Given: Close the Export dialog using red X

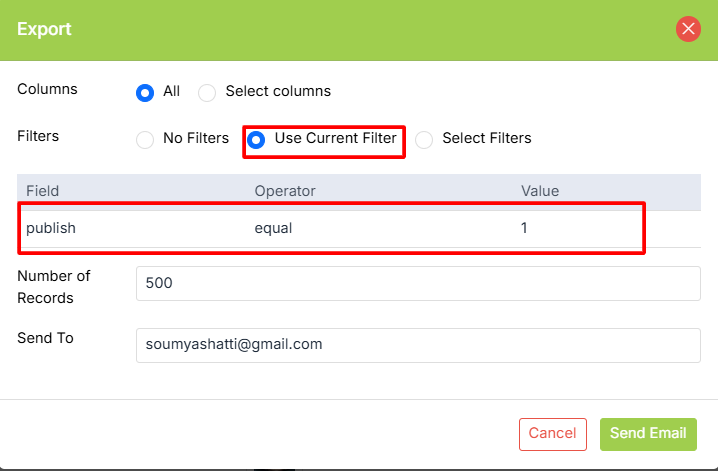Looking at the screenshot, I should click(x=688, y=29).
